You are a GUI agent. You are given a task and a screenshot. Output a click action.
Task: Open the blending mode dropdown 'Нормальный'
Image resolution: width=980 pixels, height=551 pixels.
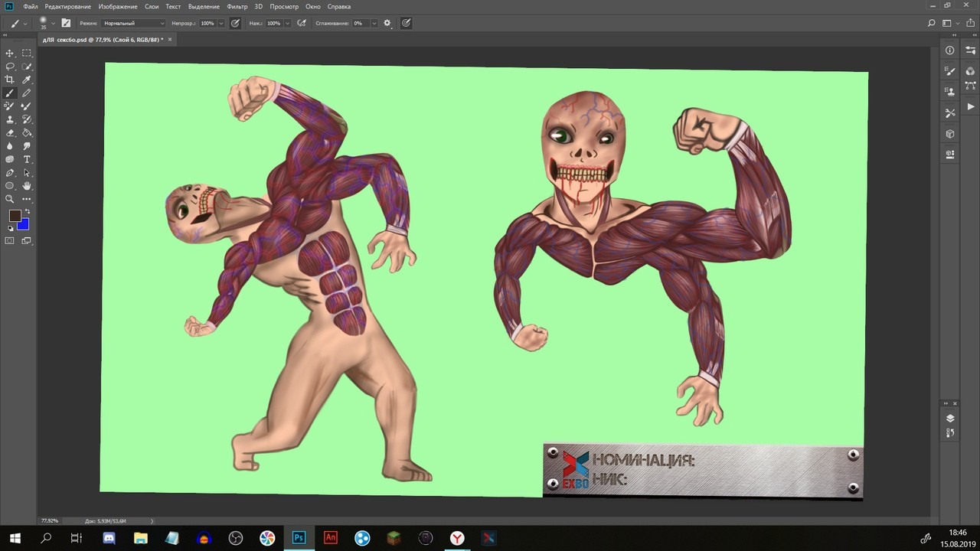(x=133, y=23)
